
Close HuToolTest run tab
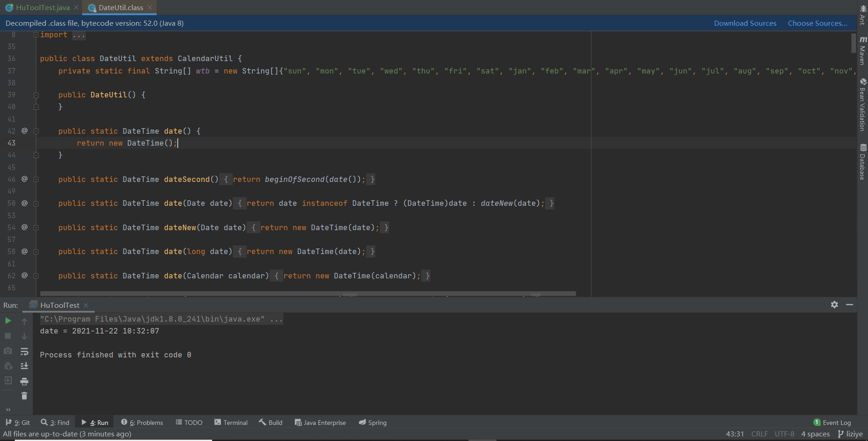tap(86, 305)
